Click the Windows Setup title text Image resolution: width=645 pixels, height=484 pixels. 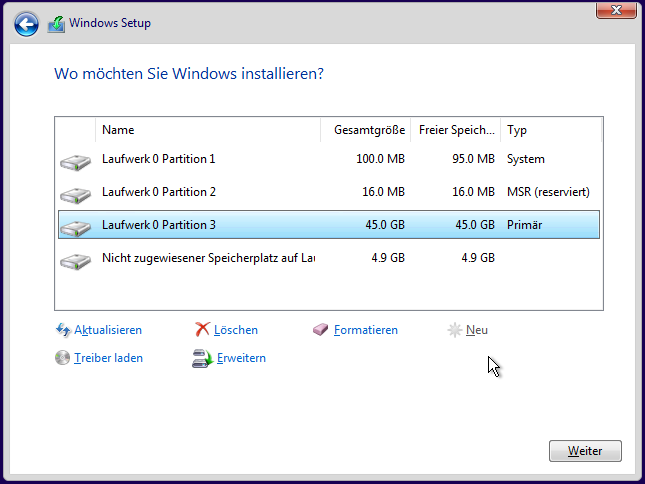click(110, 23)
